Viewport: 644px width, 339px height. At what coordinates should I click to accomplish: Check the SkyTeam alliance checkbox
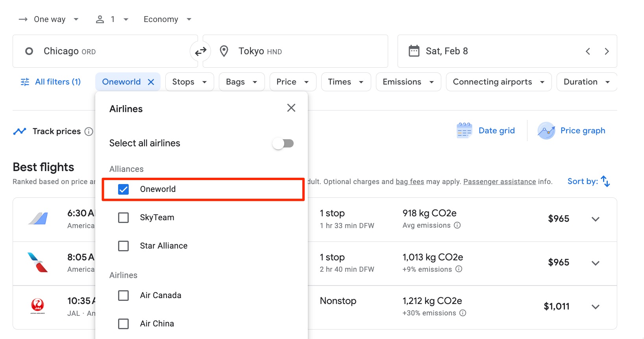(x=124, y=217)
